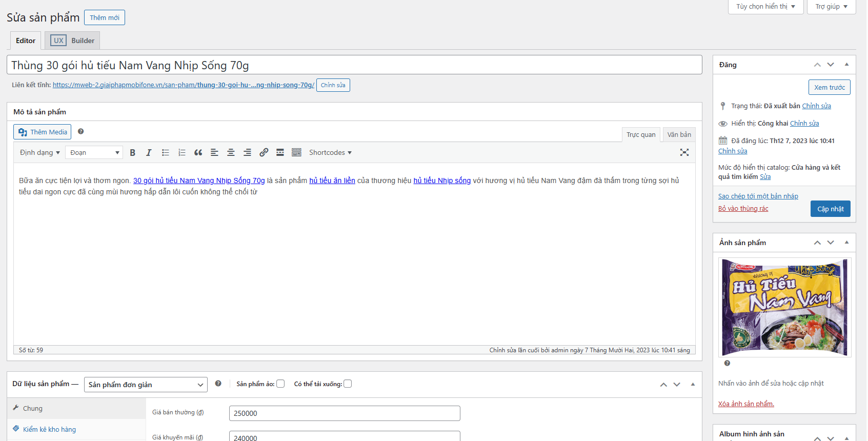
Task: Open the Đoạn paragraph style dropdown
Action: [x=94, y=152]
